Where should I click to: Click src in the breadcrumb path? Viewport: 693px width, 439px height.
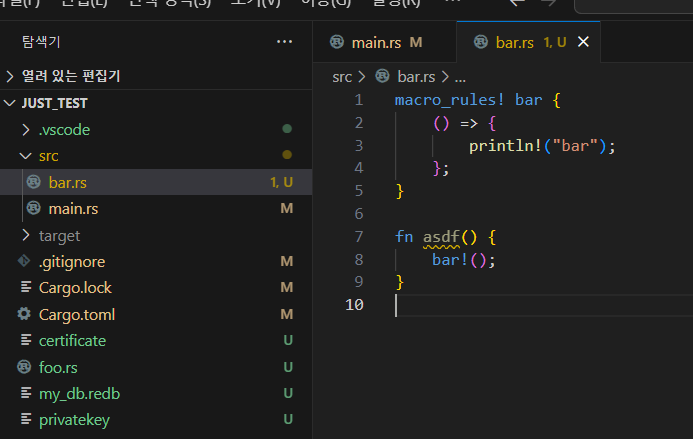(342, 76)
